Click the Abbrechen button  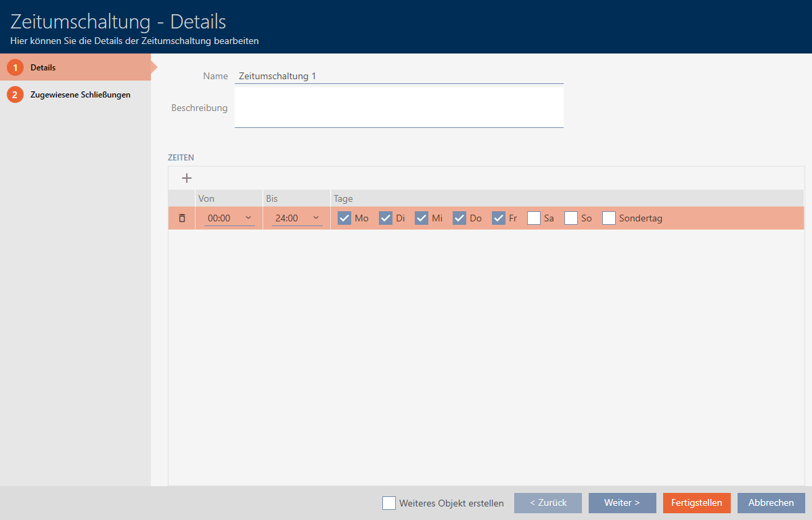pos(771,503)
